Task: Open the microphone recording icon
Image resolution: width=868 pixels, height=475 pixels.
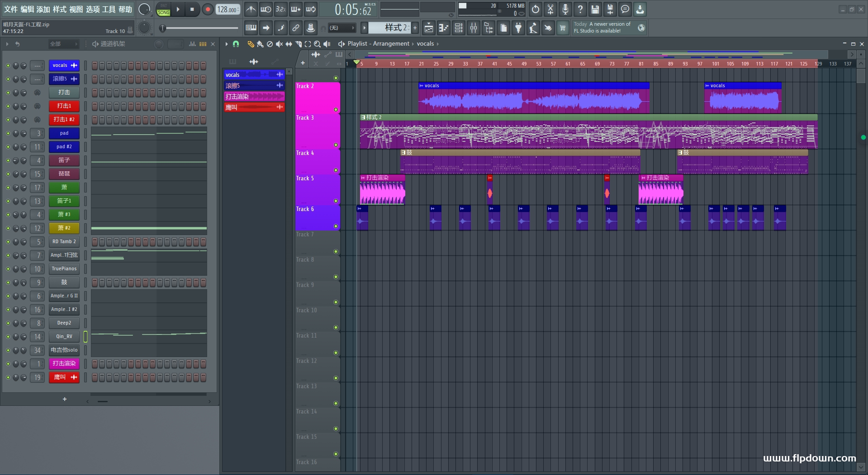Action: click(565, 9)
